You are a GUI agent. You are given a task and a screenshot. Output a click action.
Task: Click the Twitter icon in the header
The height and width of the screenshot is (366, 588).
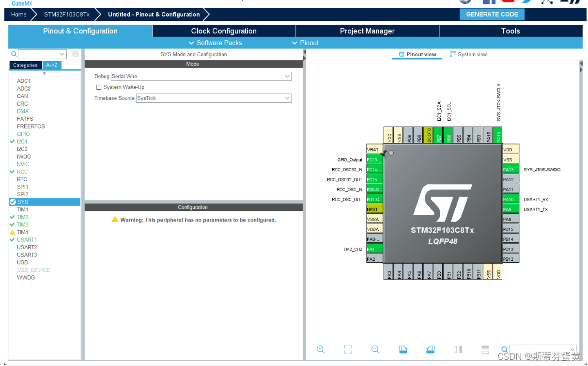[x=526, y=2]
